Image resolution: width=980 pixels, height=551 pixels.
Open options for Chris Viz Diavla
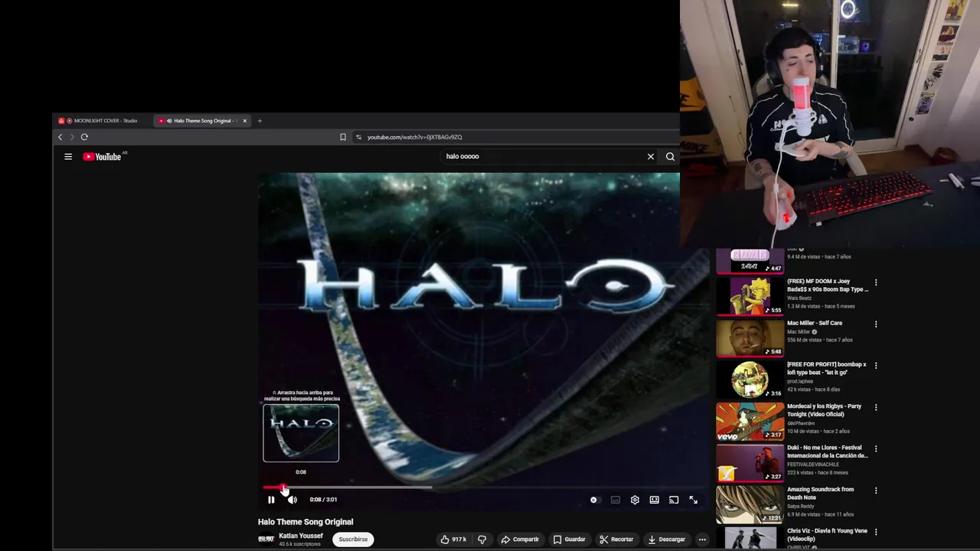[x=876, y=532]
